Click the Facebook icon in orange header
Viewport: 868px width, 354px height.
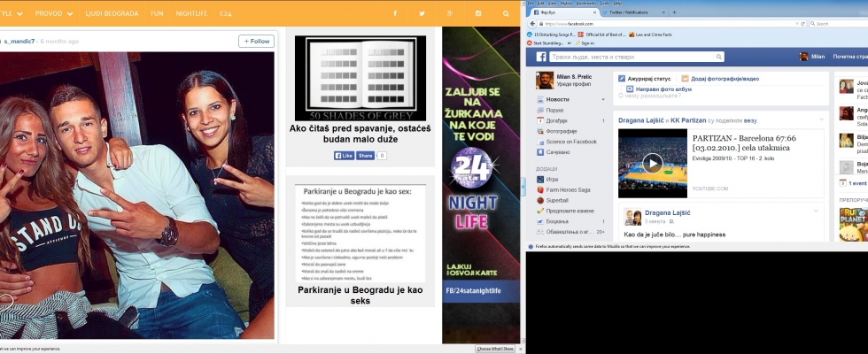pos(394,14)
